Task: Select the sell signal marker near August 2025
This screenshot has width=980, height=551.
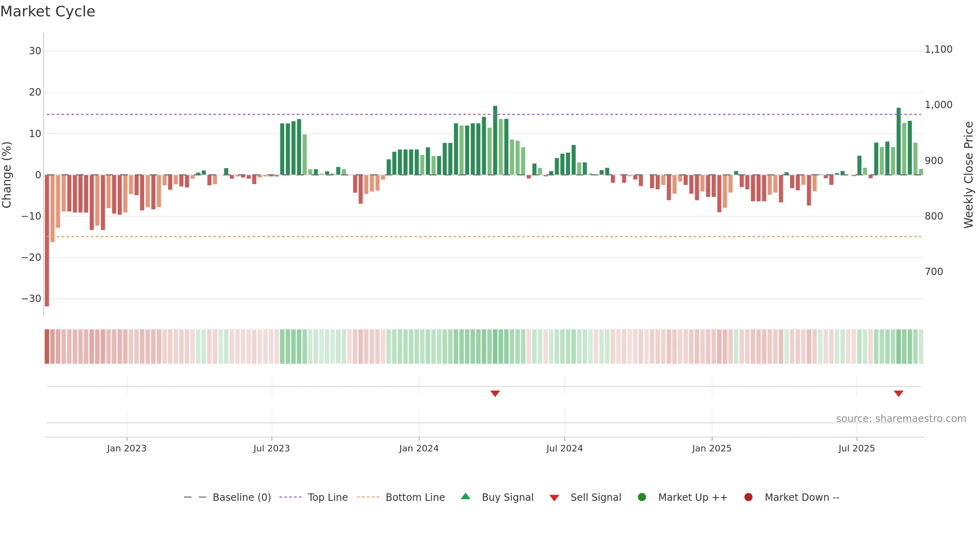Action: coord(898,393)
